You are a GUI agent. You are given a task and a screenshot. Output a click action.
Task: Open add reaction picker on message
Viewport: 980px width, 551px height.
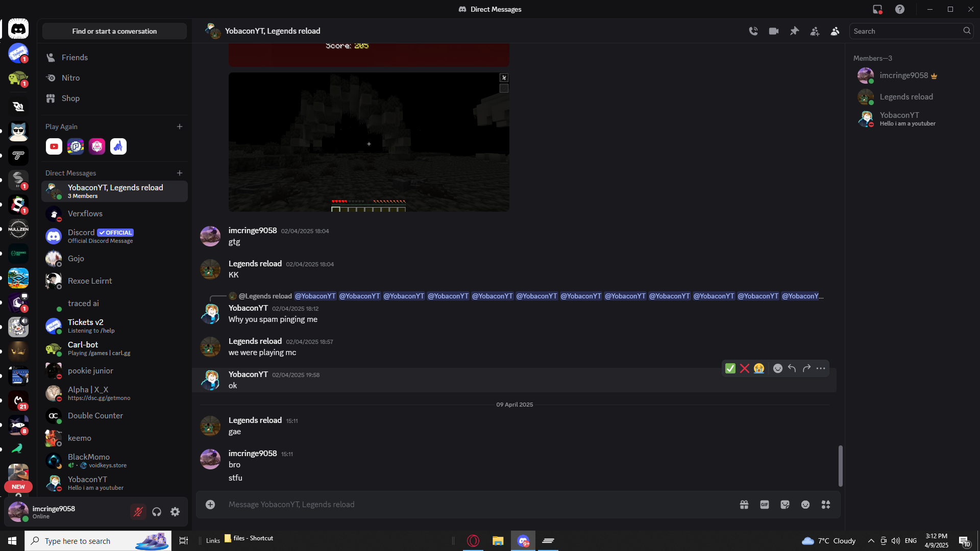[x=778, y=368]
